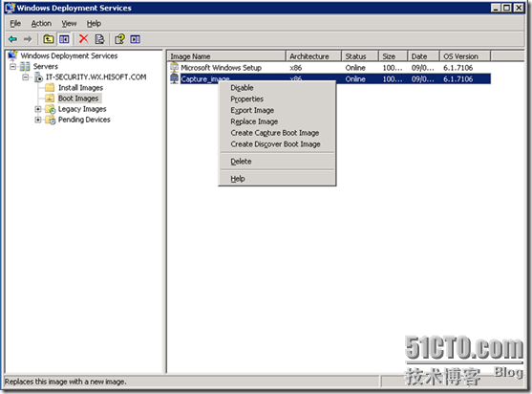Click the Capture_image boot image icon
Image resolution: width=532 pixels, height=394 pixels.
point(174,78)
